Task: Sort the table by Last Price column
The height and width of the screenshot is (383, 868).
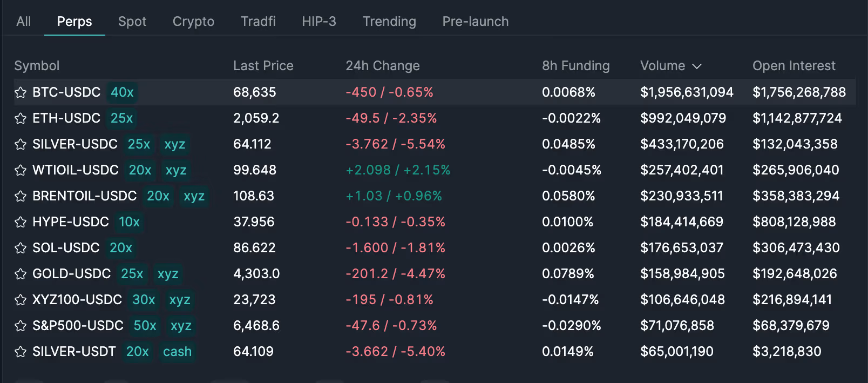Action: pyautogui.click(x=263, y=65)
